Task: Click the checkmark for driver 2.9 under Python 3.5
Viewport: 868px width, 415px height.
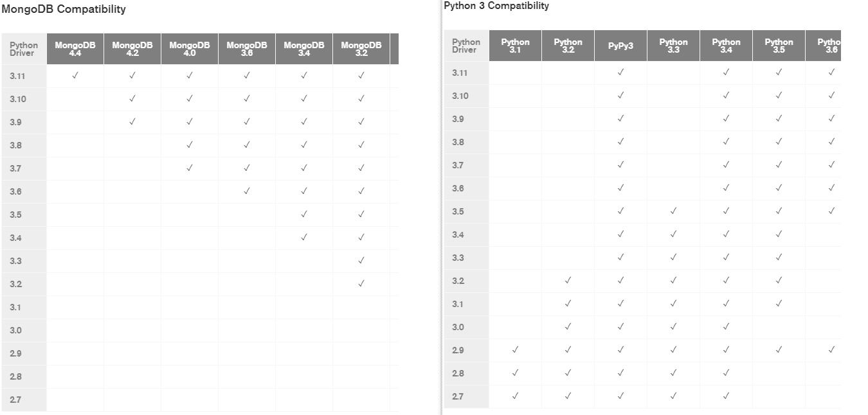Action: (x=779, y=349)
